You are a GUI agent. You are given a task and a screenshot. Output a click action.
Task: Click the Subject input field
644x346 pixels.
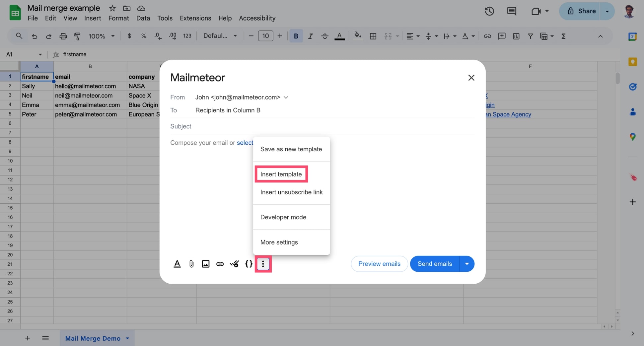tap(322, 126)
